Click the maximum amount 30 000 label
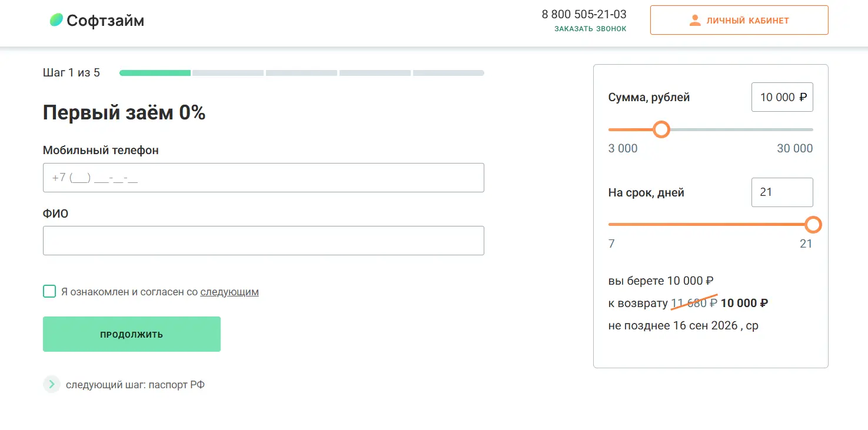This screenshot has width=868, height=430. tap(795, 148)
